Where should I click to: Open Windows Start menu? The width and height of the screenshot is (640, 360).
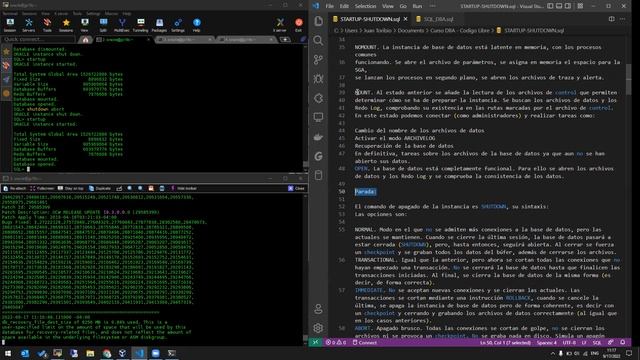(8, 353)
